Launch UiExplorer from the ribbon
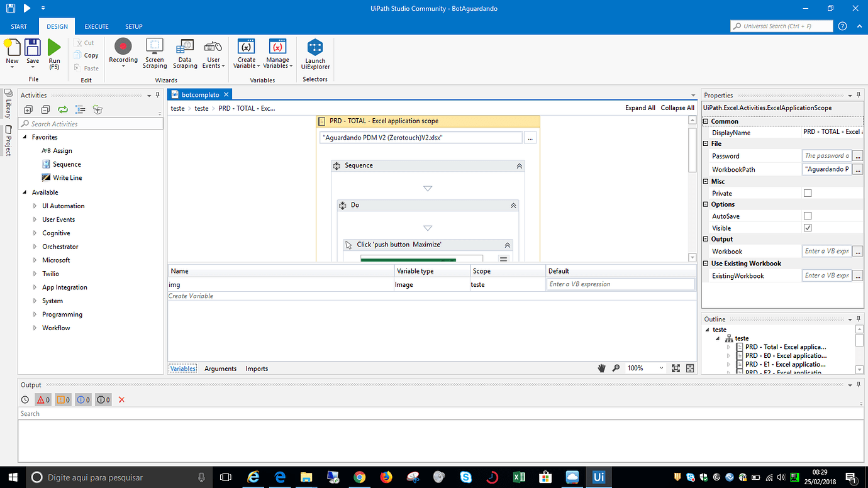Viewport: 868px width, 488px height. tap(315, 48)
